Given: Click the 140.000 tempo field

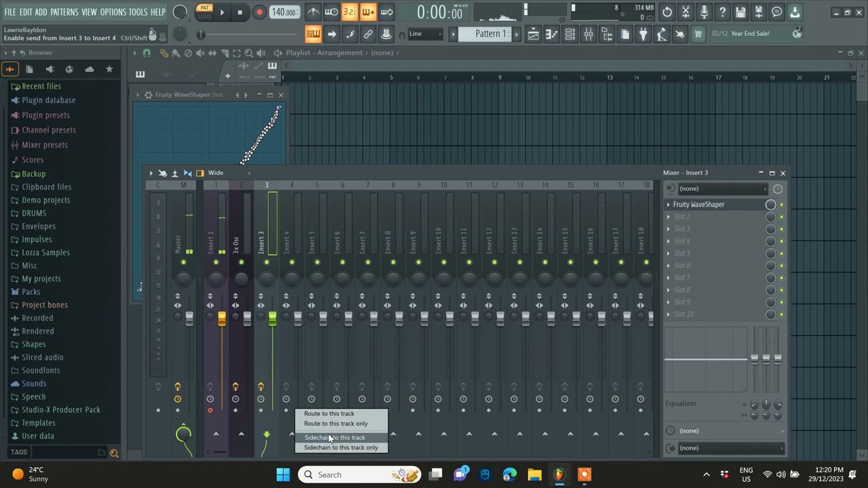Looking at the screenshot, I should point(284,12).
